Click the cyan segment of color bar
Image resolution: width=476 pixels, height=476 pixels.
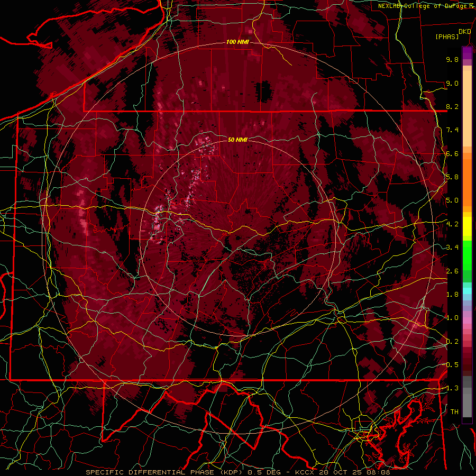467,290
